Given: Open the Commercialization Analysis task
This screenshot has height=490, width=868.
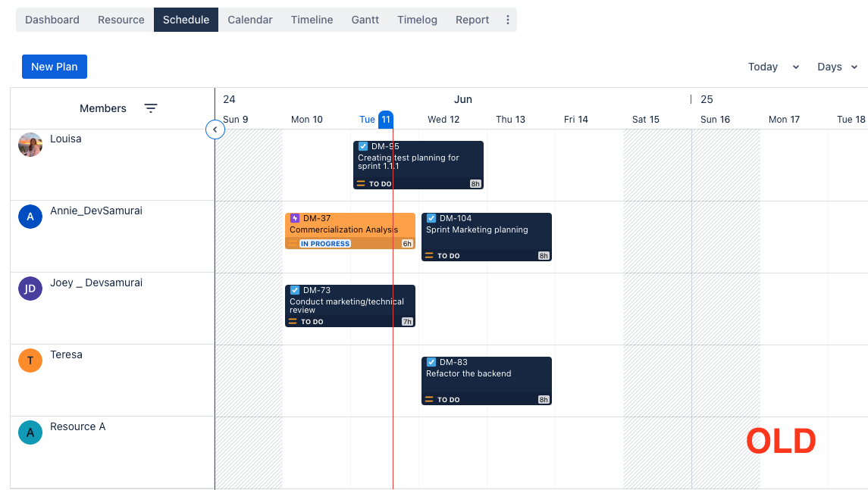Looking at the screenshot, I should pos(343,229).
